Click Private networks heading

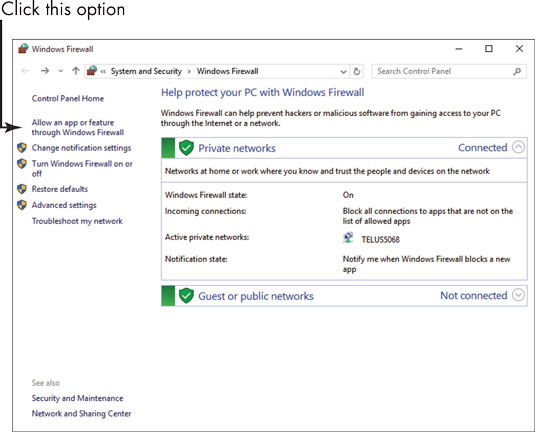[x=237, y=148]
